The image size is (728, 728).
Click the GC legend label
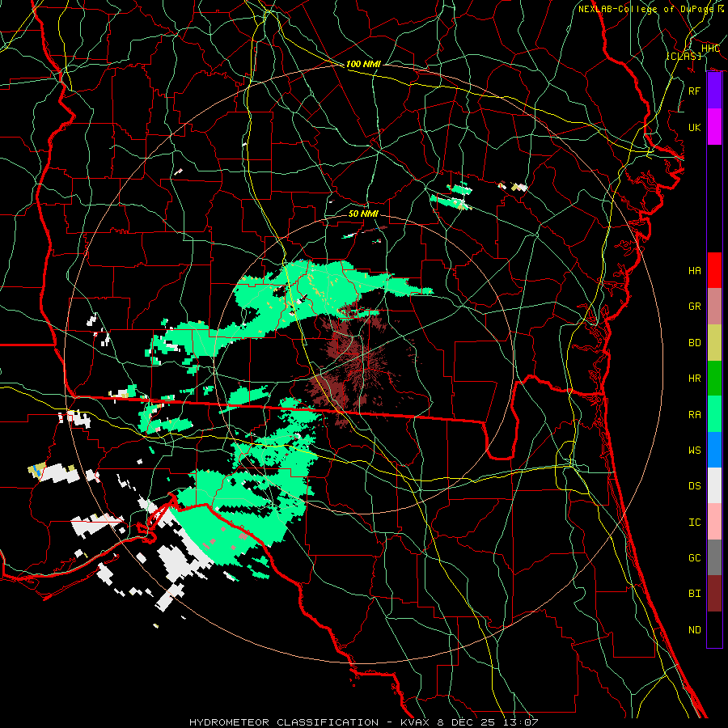tap(694, 558)
